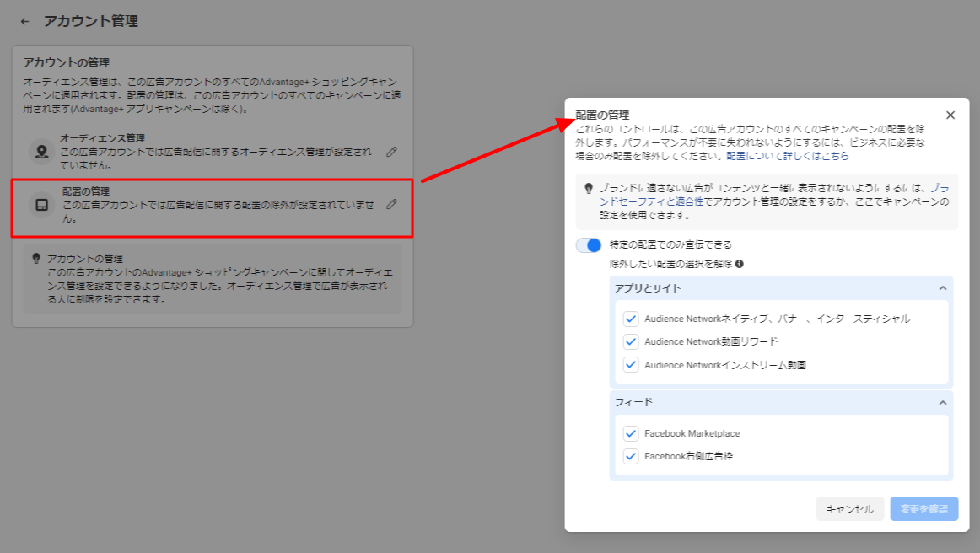Viewport: 980px width, 553px height.
Task: Select the 配置の管理 row in account controls
Action: (x=211, y=205)
